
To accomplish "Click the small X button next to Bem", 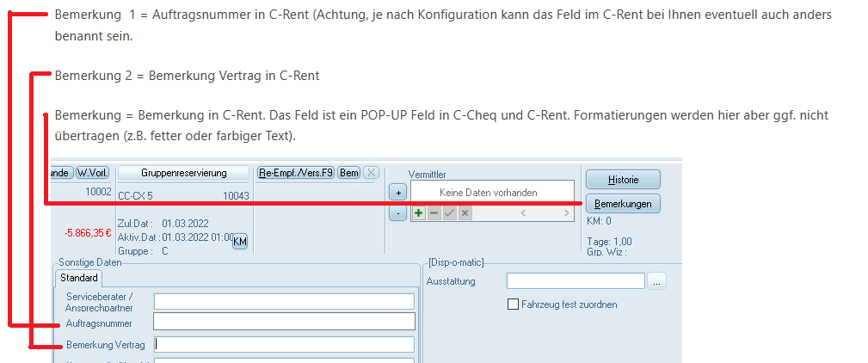I will coord(371,173).
